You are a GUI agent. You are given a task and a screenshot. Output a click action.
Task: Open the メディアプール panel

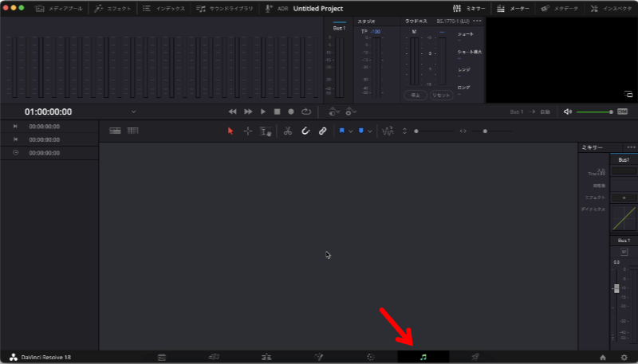(x=58, y=9)
